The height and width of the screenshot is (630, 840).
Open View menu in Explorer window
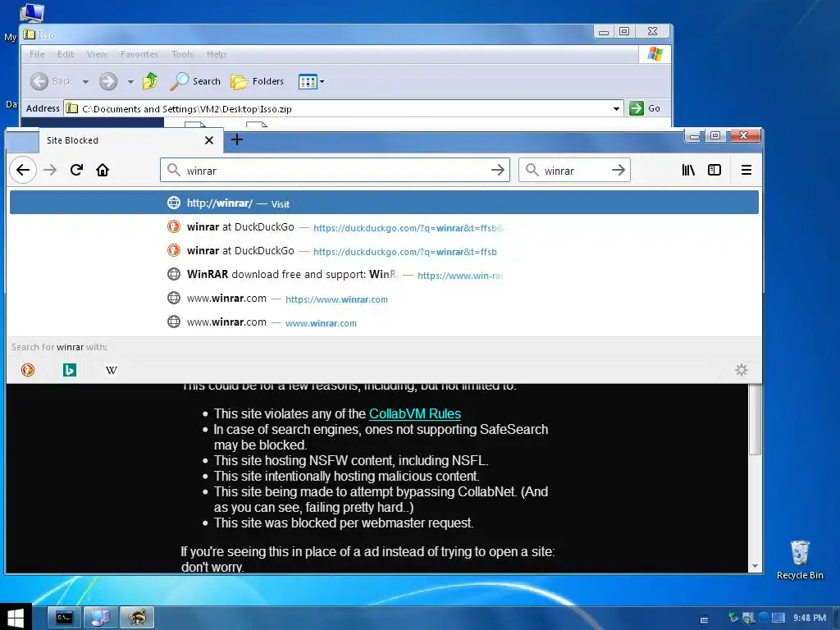97,54
